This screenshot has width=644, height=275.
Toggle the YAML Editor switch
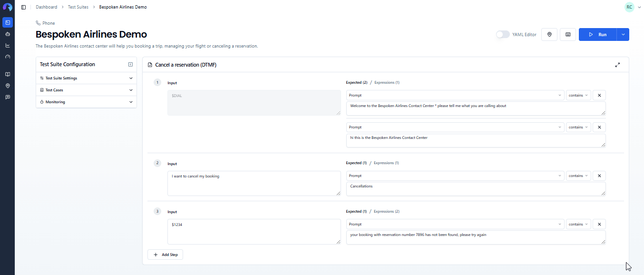pos(503,35)
